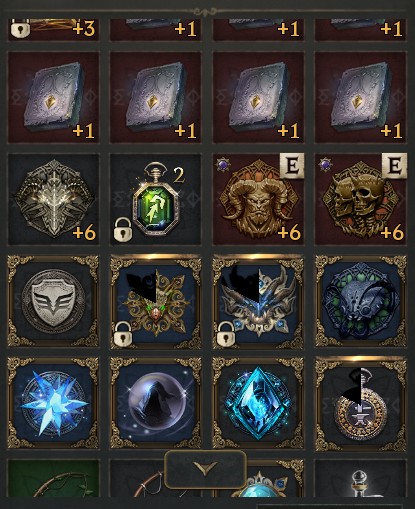Select the last stone tome +1 in row
This screenshot has height=509, width=415.
pos(361,97)
